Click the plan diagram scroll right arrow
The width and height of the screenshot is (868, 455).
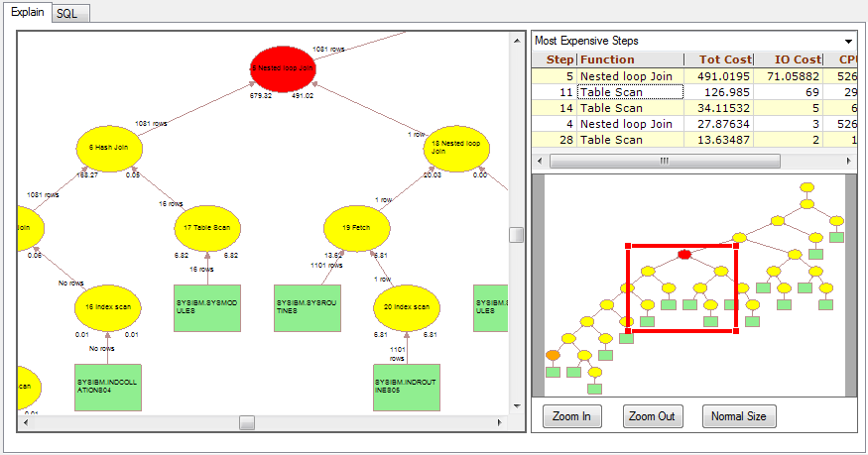(500, 423)
